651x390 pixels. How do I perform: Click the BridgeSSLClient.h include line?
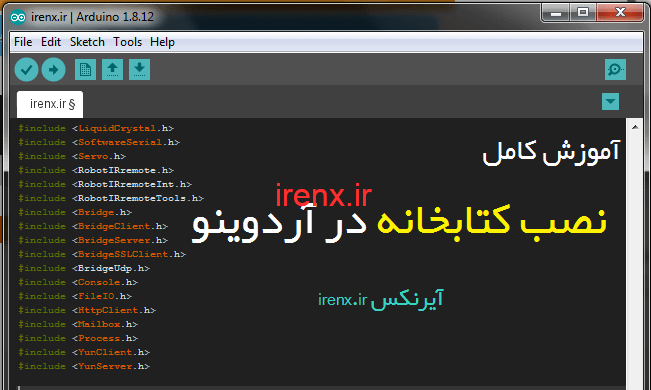coord(102,254)
